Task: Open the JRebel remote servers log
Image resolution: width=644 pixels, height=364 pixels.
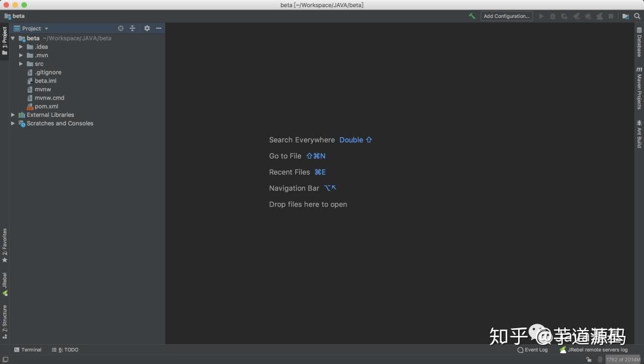Action: coord(594,350)
